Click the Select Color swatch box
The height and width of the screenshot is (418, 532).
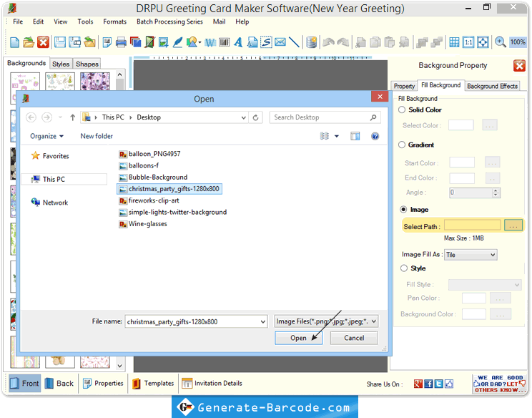coord(460,125)
